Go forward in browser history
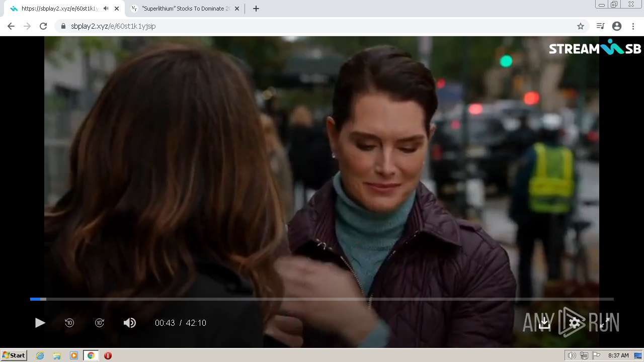 point(27,26)
